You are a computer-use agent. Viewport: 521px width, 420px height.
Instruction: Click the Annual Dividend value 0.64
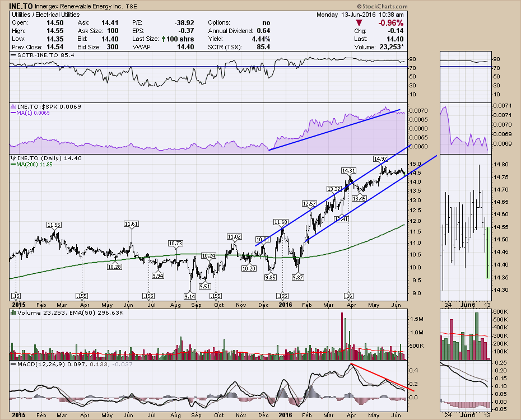[263, 31]
